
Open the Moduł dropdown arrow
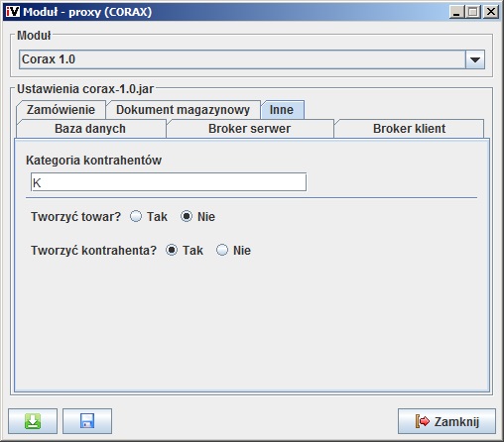pyautogui.click(x=475, y=59)
